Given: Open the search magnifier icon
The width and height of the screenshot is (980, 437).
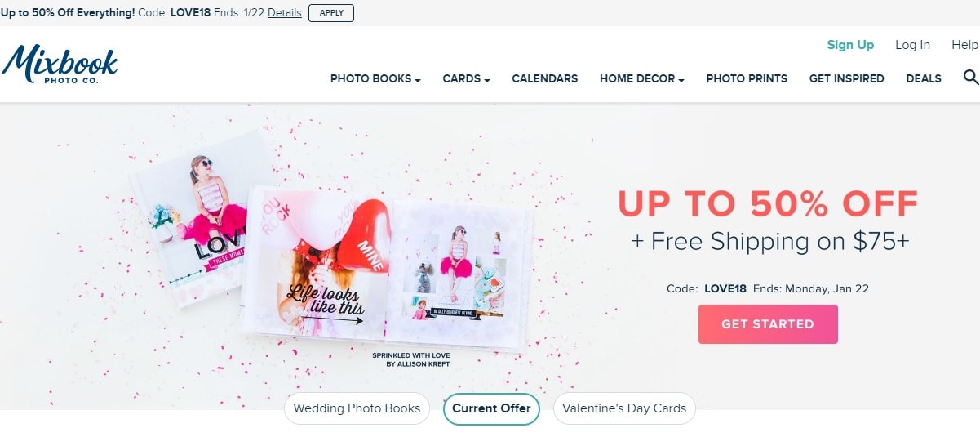Looking at the screenshot, I should (970, 78).
